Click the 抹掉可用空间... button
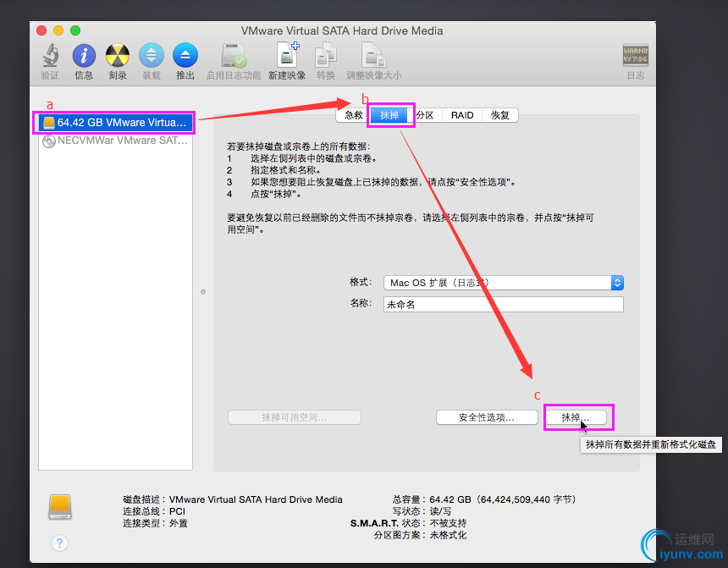This screenshot has width=728, height=568. pyautogui.click(x=295, y=417)
